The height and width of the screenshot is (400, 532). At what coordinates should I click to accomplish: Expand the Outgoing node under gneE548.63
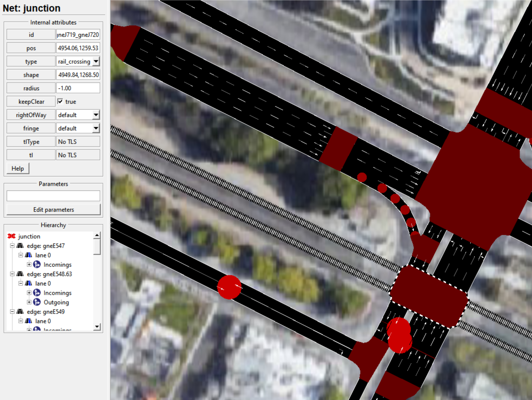[29, 302]
